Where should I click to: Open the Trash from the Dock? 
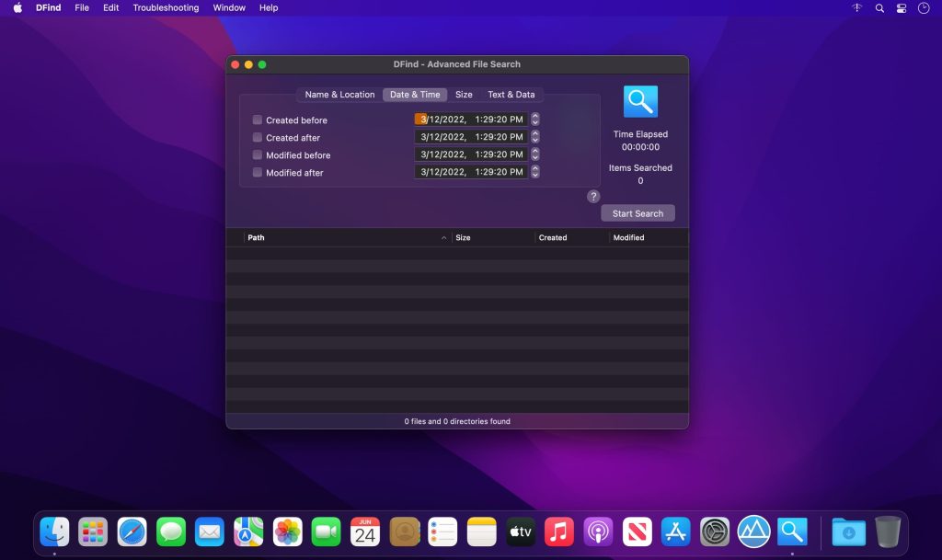887,531
